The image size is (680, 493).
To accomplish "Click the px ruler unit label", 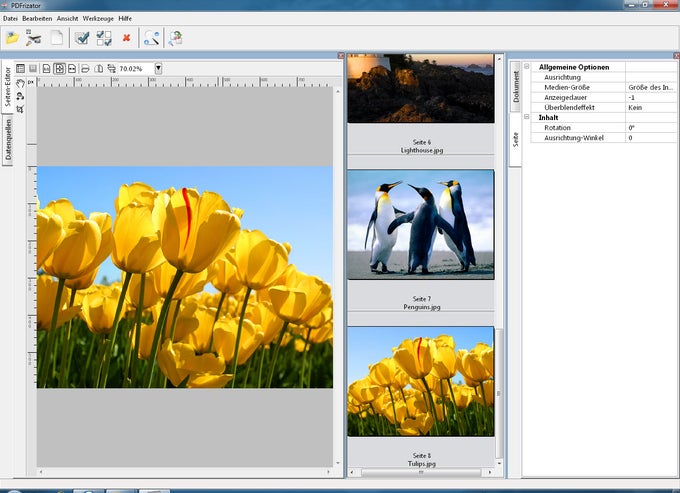I will click(x=31, y=82).
